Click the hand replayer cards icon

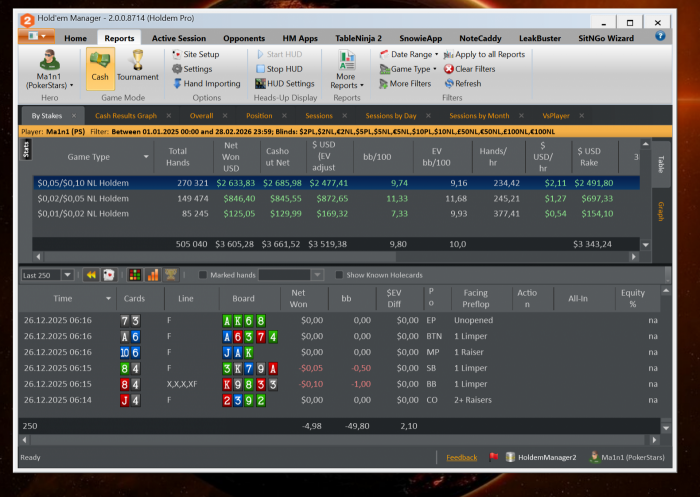click(108, 275)
